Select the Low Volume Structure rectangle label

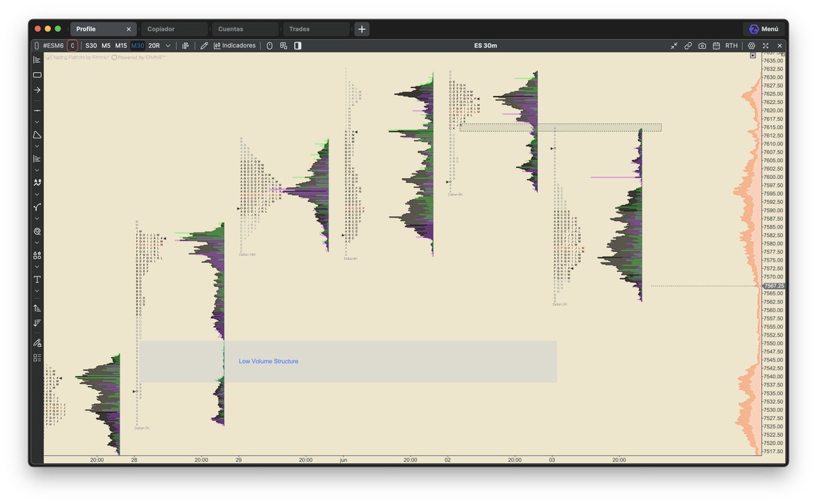(x=268, y=361)
